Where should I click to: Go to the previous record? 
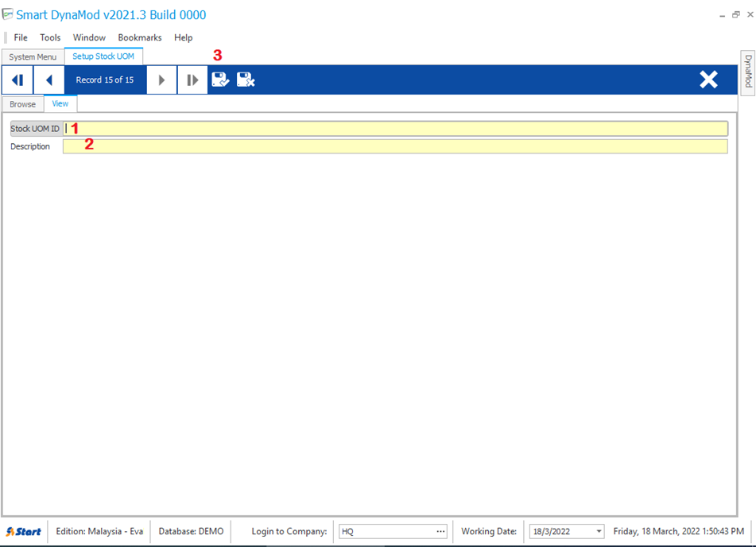click(48, 80)
